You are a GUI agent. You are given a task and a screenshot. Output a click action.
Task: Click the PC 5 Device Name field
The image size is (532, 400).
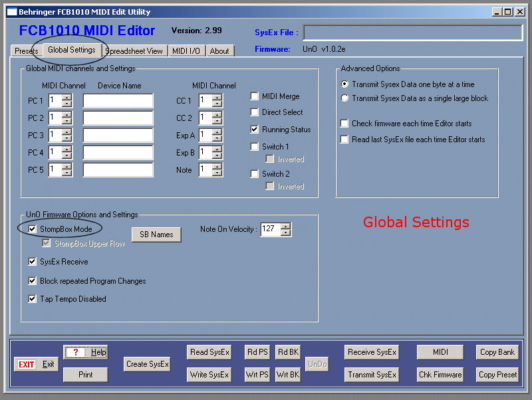118,170
